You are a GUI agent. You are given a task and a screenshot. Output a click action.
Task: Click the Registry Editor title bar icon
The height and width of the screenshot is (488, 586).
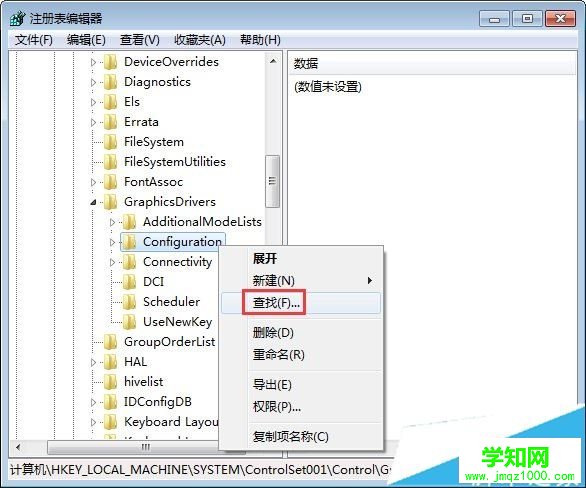tap(18, 18)
